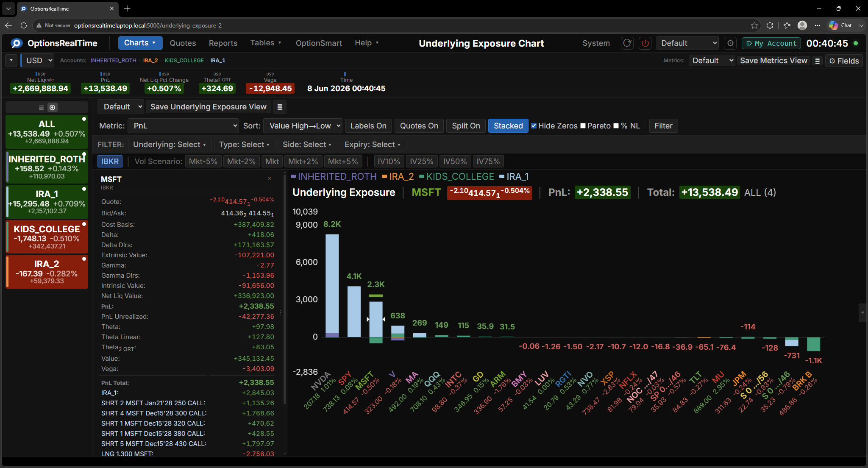Select the Mkt-5% vol scenario
Screen dimensions: 868x468
[203, 162]
